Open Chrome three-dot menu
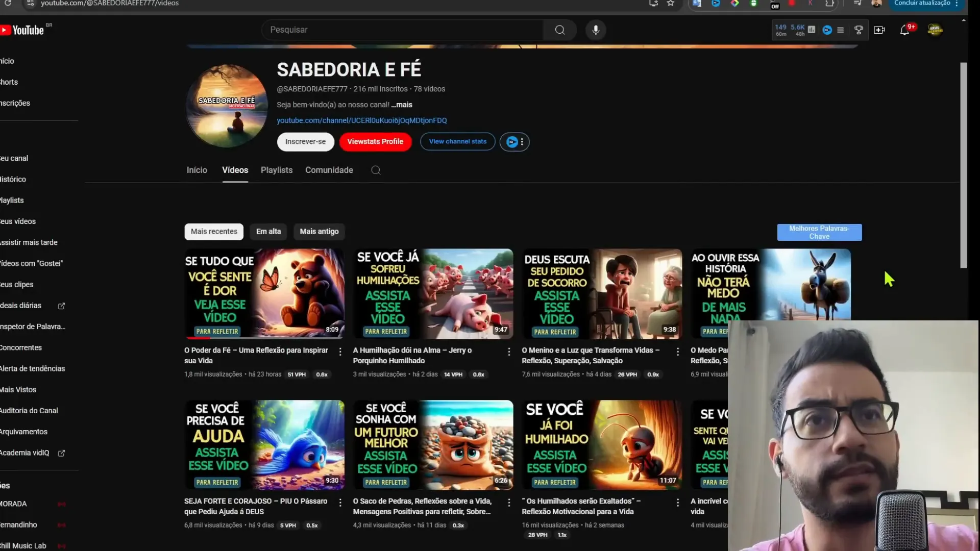This screenshot has height=551, width=980. click(x=957, y=3)
